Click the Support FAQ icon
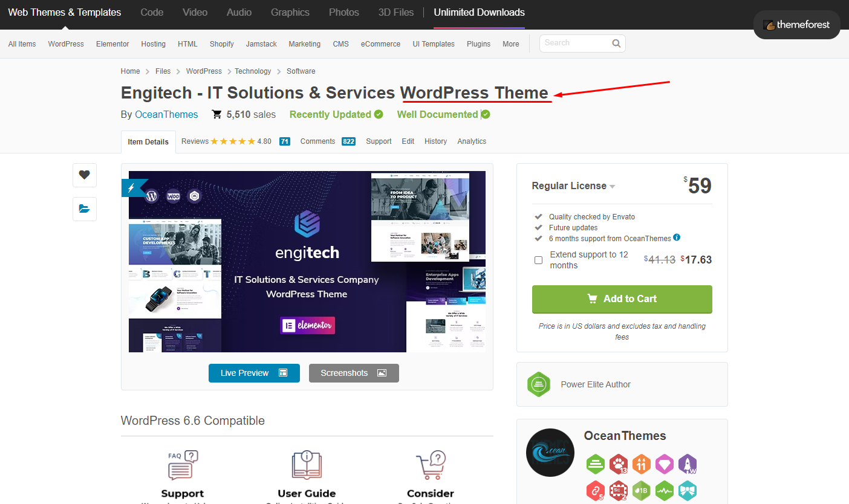Viewport: 849px width, 504px height. pos(183,466)
